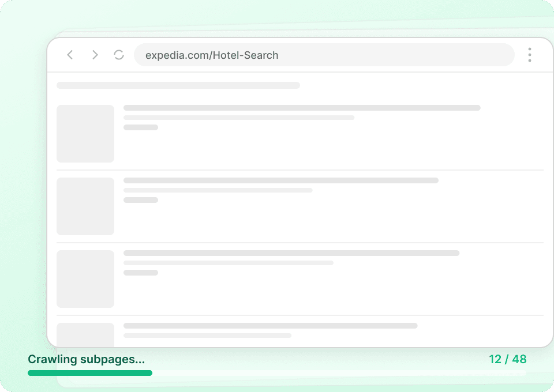The height and width of the screenshot is (392, 554).
Task: Select the third hotel result thumbnail
Action: [85, 279]
